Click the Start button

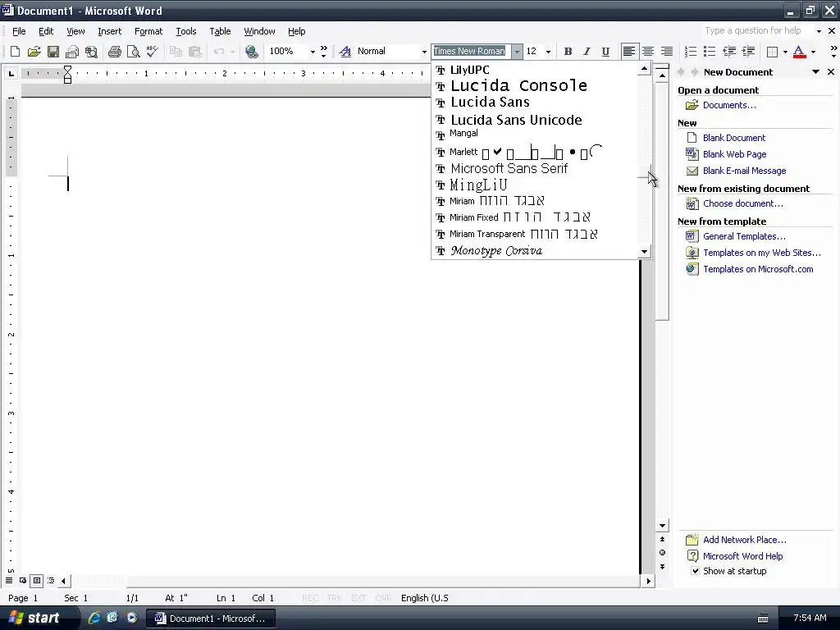(34, 618)
